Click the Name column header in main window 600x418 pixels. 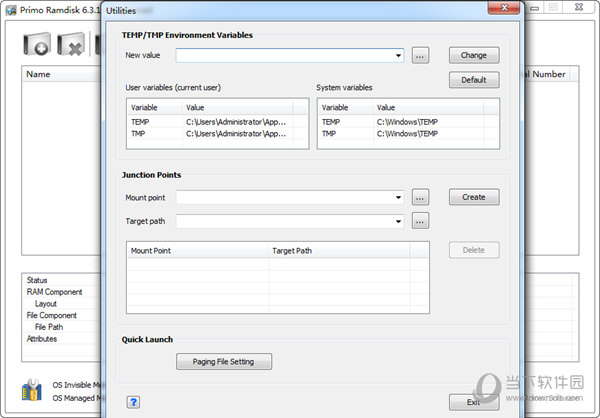[61, 74]
